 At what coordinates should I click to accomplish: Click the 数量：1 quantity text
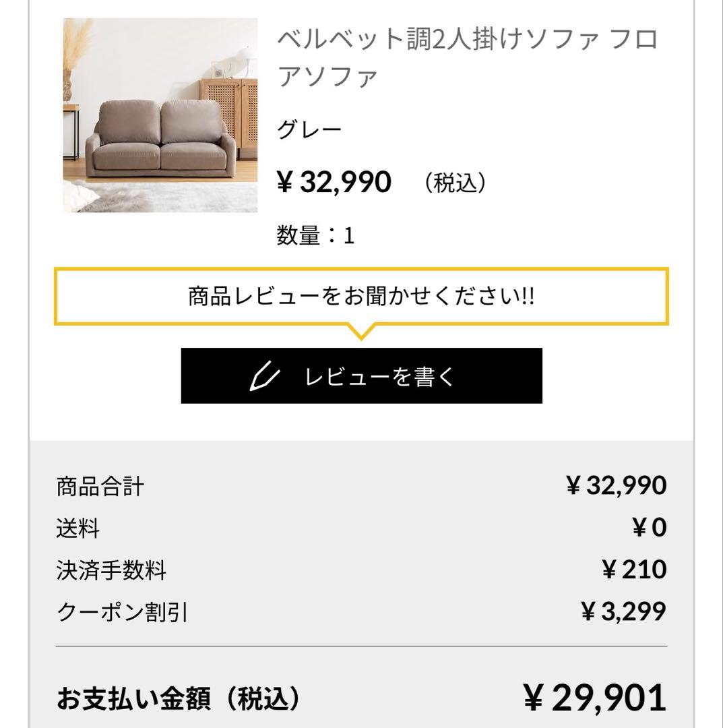[x=315, y=236]
